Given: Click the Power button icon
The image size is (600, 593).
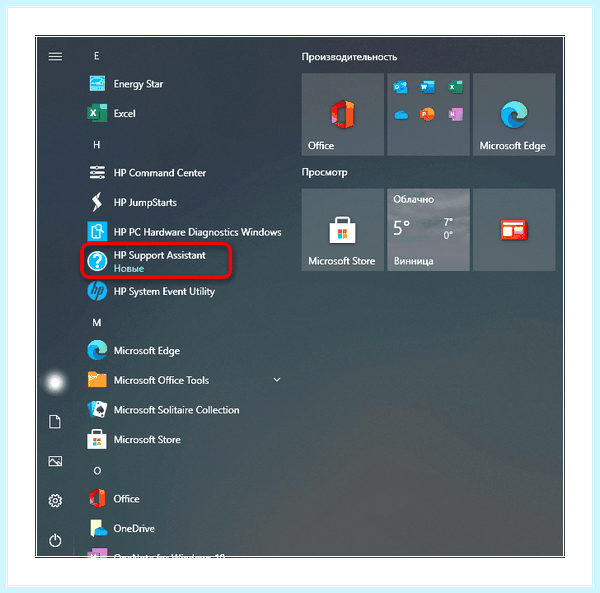Looking at the screenshot, I should coord(55,540).
